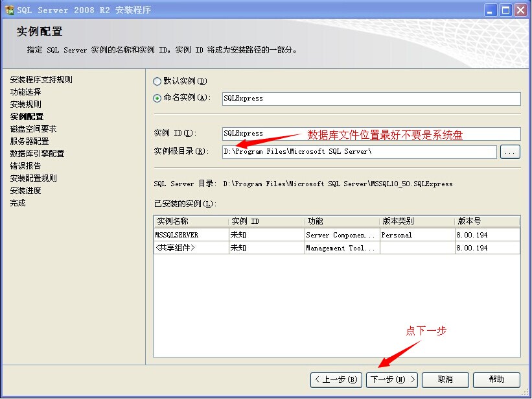532x399 pixels.
Task: Sort by 实例名称 column header
Action: (191, 221)
